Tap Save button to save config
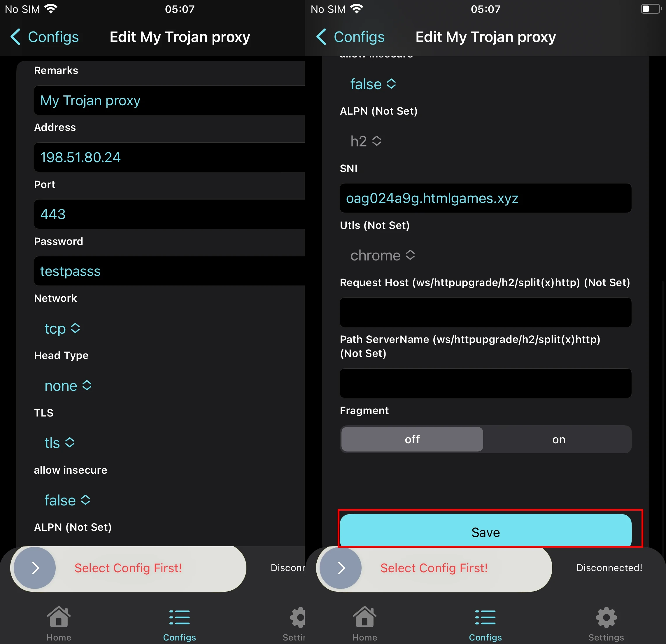 pos(486,531)
